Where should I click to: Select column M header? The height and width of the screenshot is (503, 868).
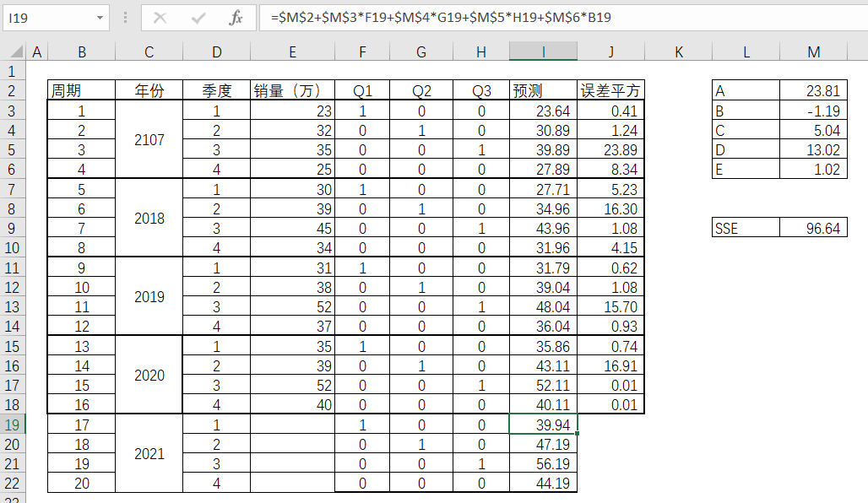coord(813,52)
